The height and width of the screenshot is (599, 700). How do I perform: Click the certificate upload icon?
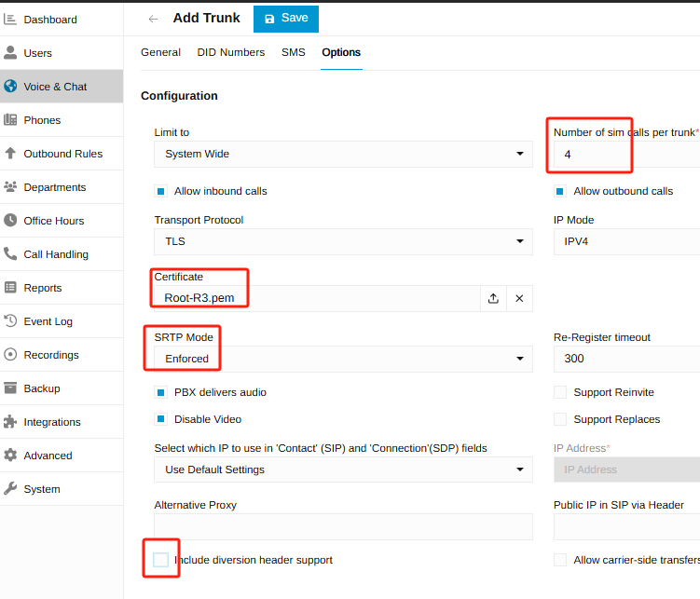493,298
